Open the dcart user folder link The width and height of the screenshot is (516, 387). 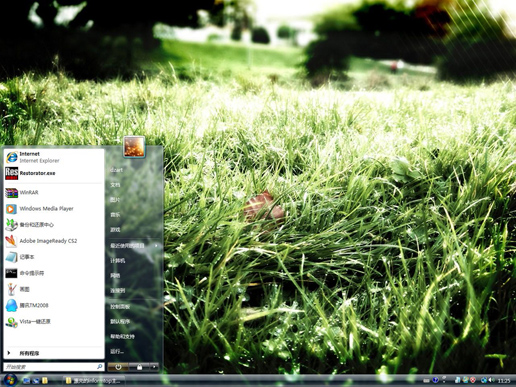click(x=117, y=170)
